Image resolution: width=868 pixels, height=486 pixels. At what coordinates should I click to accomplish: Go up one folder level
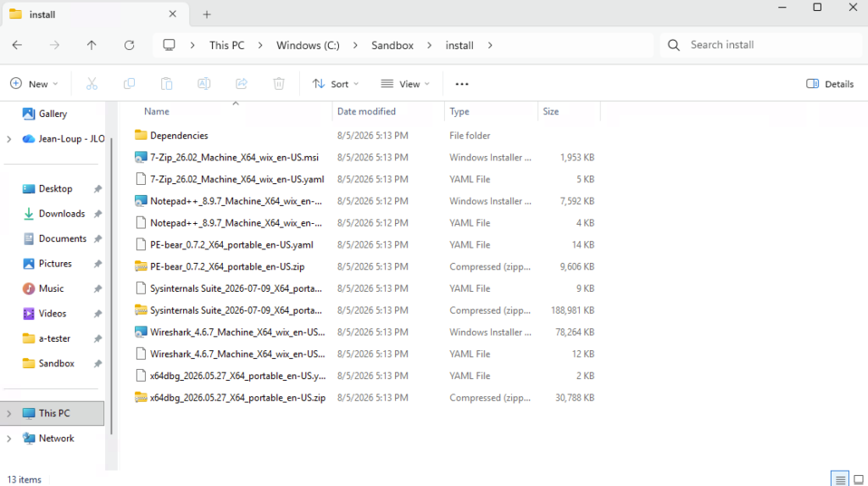(x=92, y=46)
